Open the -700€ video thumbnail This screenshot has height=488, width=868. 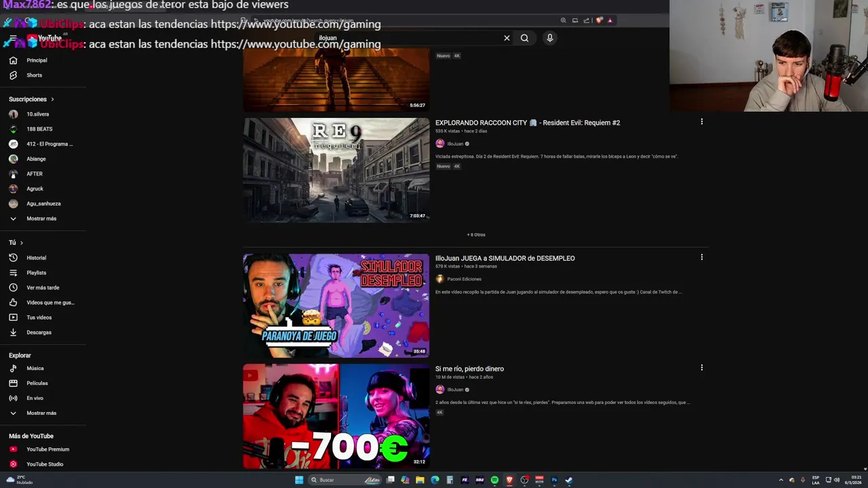pyautogui.click(x=336, y=416)
